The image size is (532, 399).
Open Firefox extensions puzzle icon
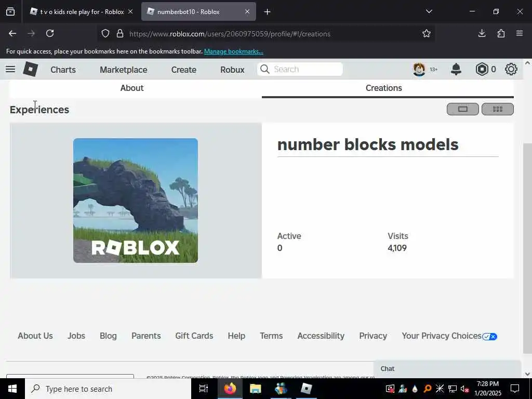[501, 33]
